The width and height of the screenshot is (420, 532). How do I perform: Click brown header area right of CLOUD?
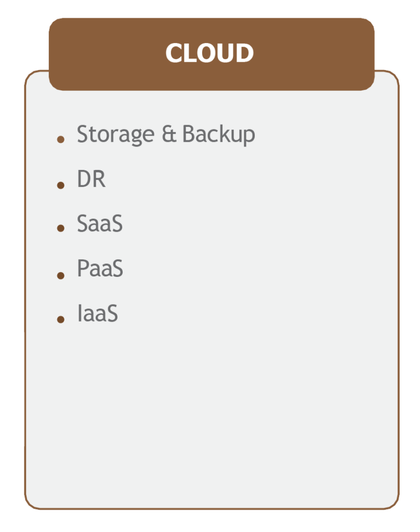click(314, 54)
